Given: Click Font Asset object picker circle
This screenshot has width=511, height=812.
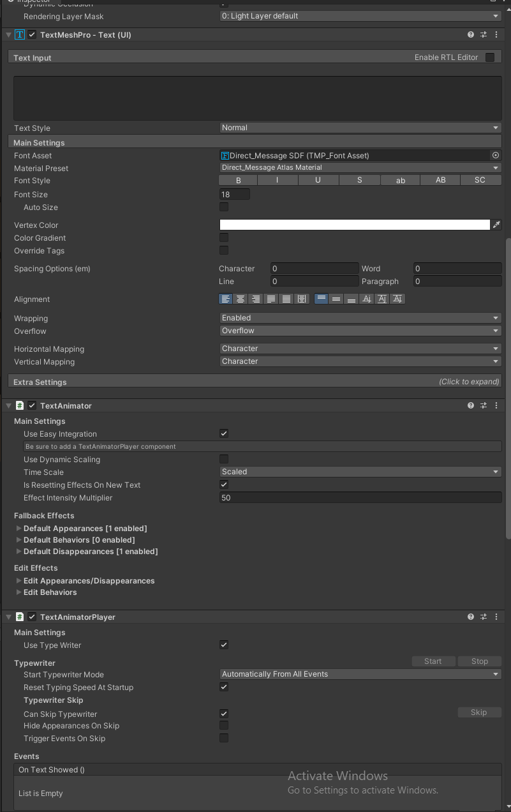Looking at the screenshot, I should [496, 155].
